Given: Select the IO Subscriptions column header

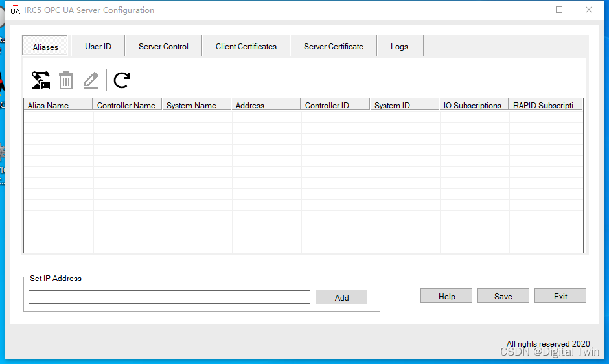Looking at the screenshot, I should (474, 105).
